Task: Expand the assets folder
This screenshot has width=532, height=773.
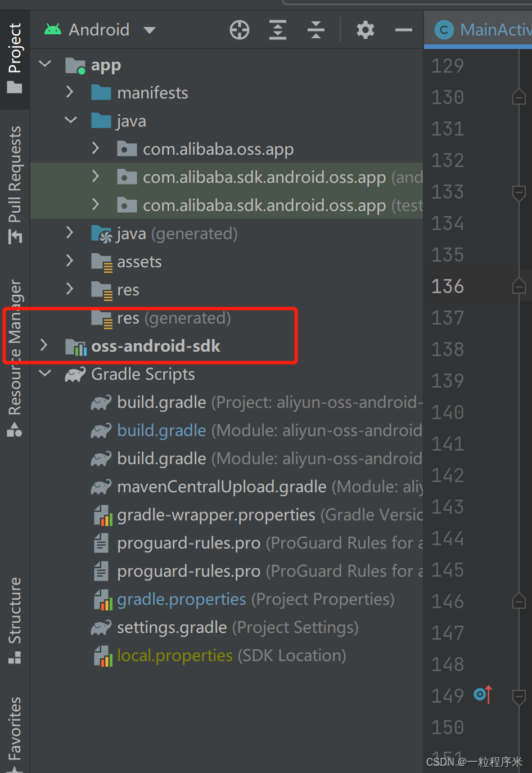Action: [70, 260]
